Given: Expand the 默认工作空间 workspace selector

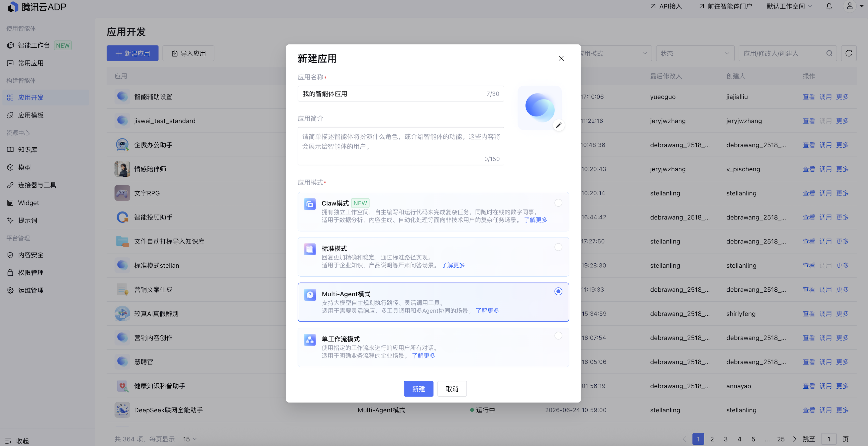Looking at the screenshot, I should click(x=789, y=6).
